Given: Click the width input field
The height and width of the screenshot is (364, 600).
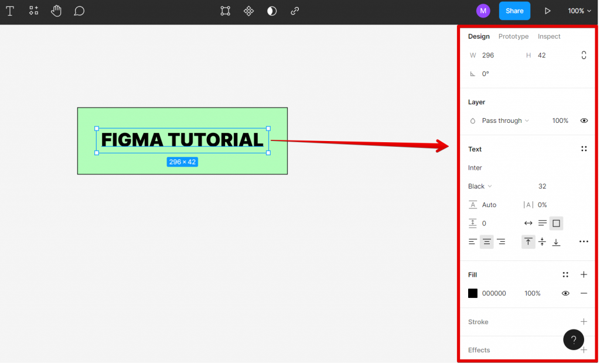Looking at the screenshot, I should [489, 54].
